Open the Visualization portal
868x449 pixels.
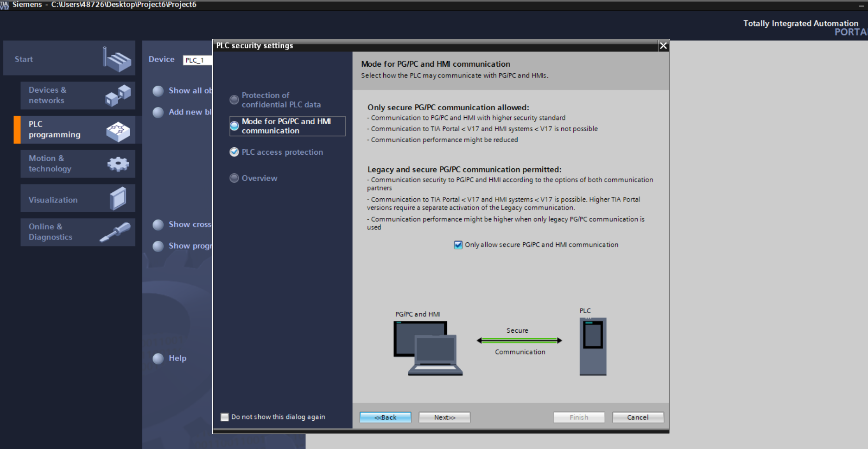78,198
